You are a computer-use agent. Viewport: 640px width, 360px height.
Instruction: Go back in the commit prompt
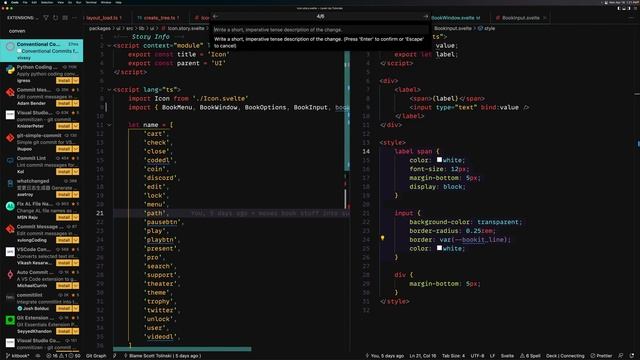215,16
